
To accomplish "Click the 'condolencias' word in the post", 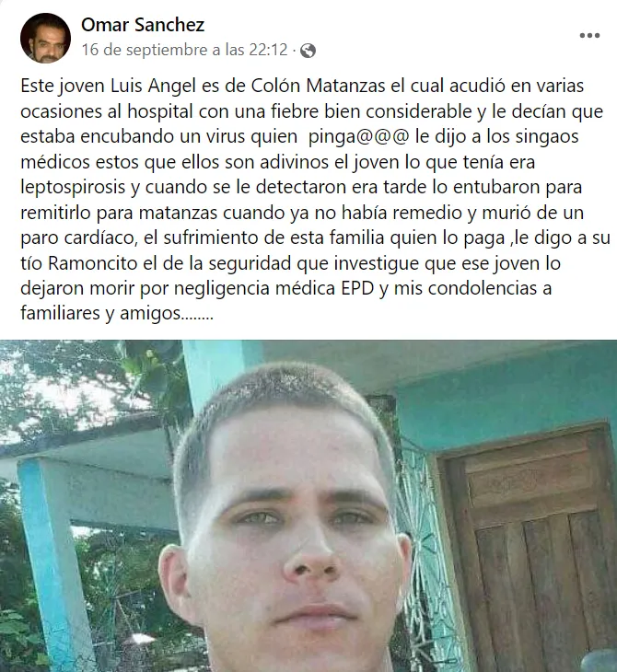I will [x=484, y=288].
